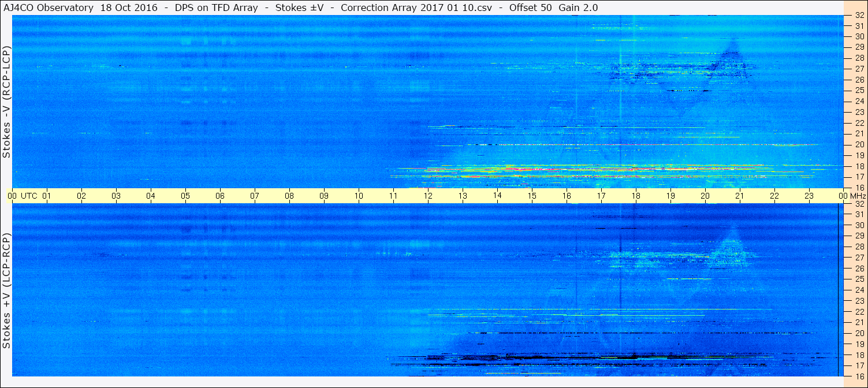Select the 22 hour tick on time axis
The height and width of the screenshot is (388, 868).
[x=774, y=196]
